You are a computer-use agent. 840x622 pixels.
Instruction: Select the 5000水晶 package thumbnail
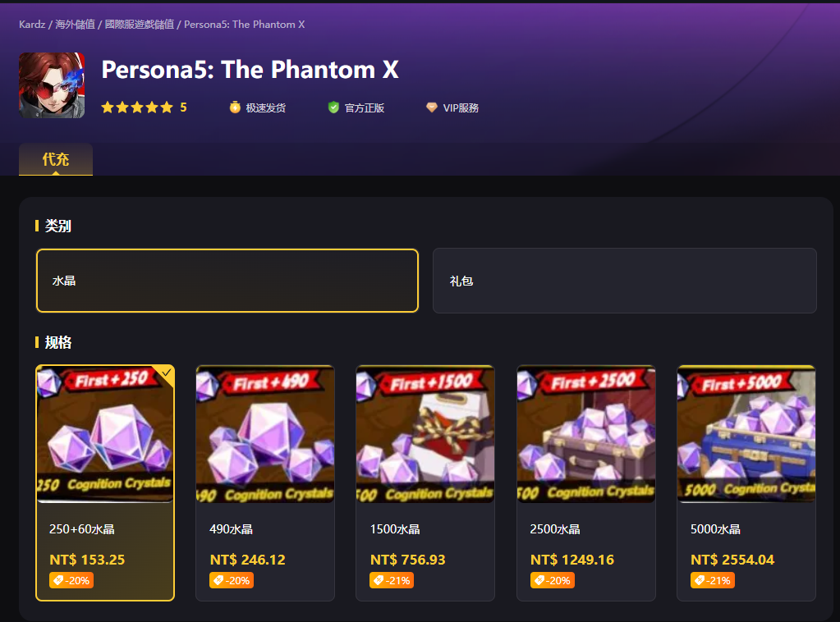[x=746, y=434]
